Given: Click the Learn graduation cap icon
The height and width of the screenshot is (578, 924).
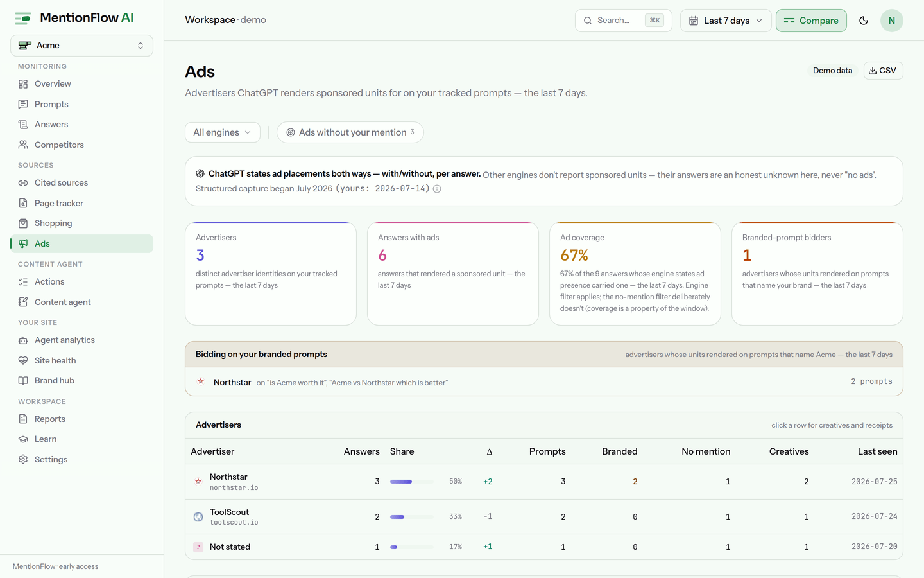Looking at the screenshot, I should 23,439.
